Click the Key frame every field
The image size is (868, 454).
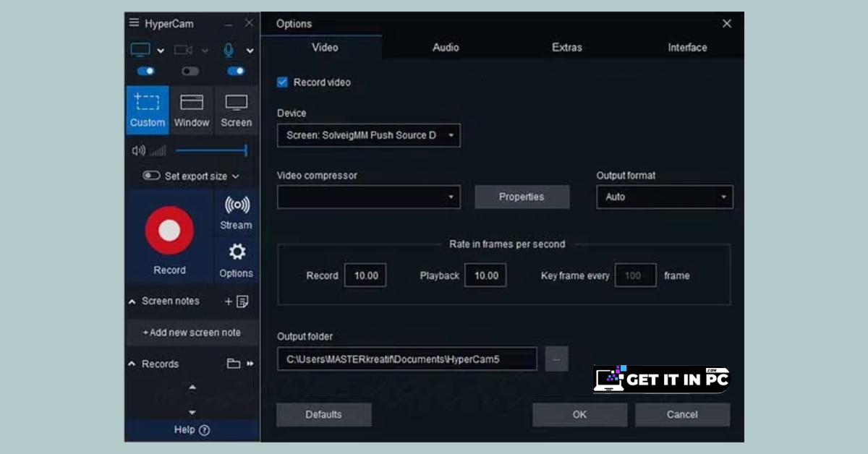[x=635, y=275]
